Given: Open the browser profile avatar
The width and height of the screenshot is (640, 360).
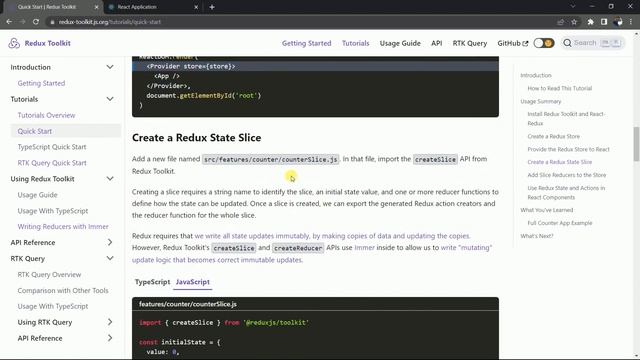Looking at the screenshot, I should point(618,22).
